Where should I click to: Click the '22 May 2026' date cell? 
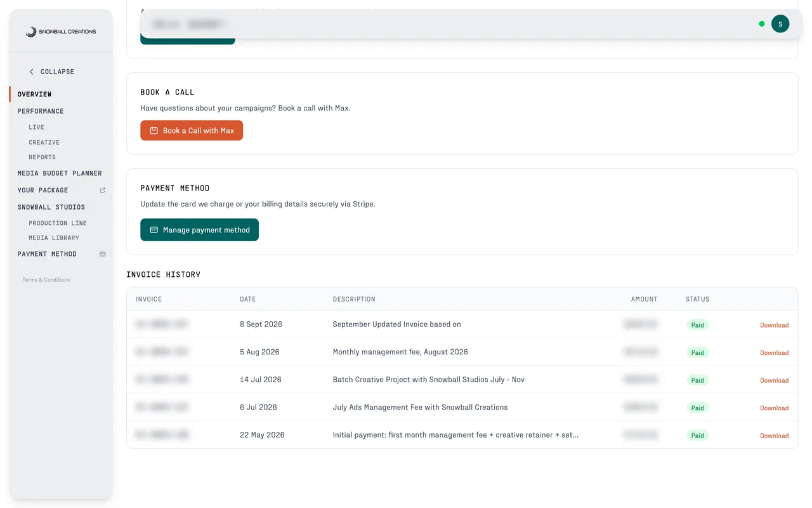(262, 435)
